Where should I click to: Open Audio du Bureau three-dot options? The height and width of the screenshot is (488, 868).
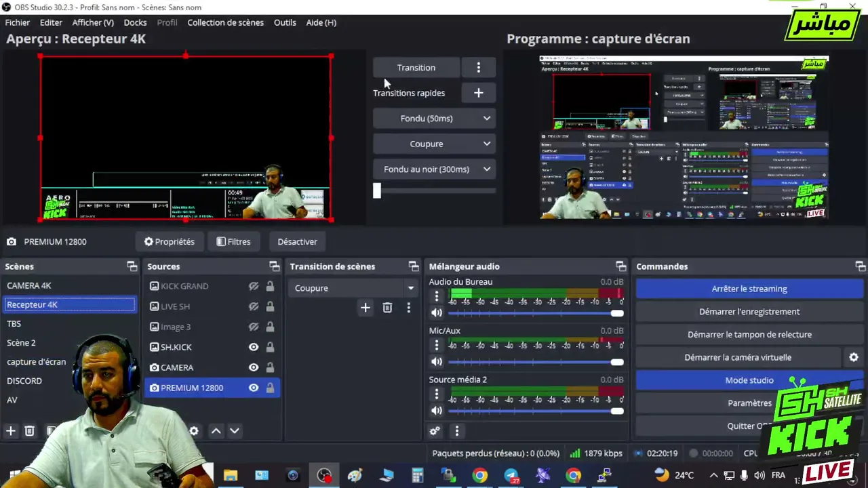pyautogui.click(x=437, y=296)
